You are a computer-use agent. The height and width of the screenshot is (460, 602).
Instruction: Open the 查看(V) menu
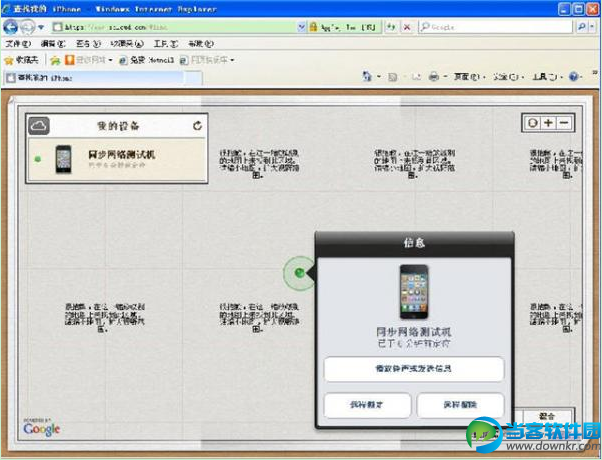point(88,44)
